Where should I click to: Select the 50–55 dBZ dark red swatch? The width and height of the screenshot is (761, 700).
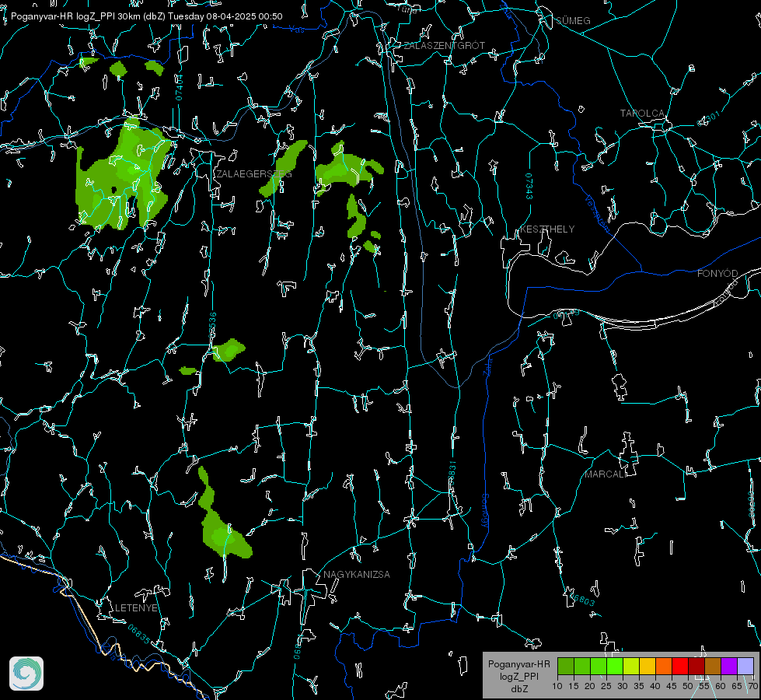point(696,666)
